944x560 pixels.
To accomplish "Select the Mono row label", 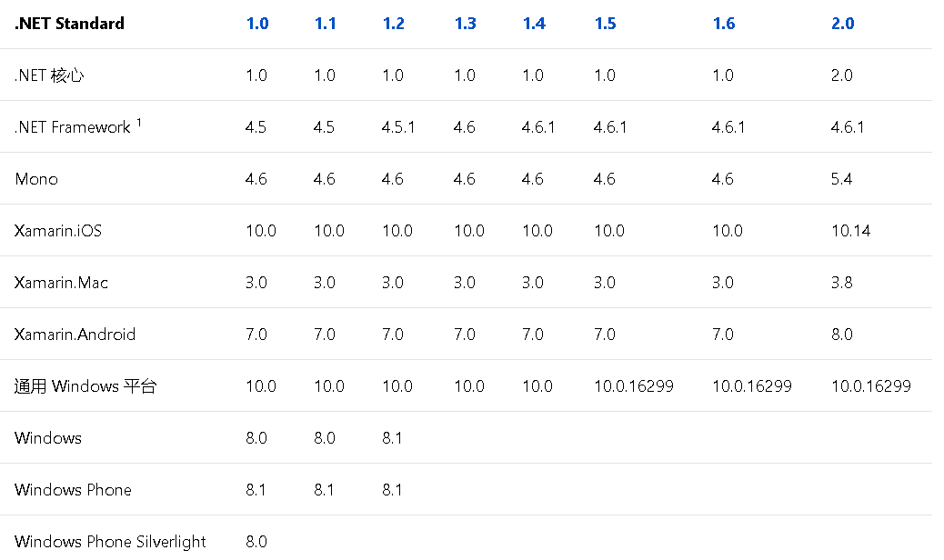I will pyautogui.click(x=36, y=179).
